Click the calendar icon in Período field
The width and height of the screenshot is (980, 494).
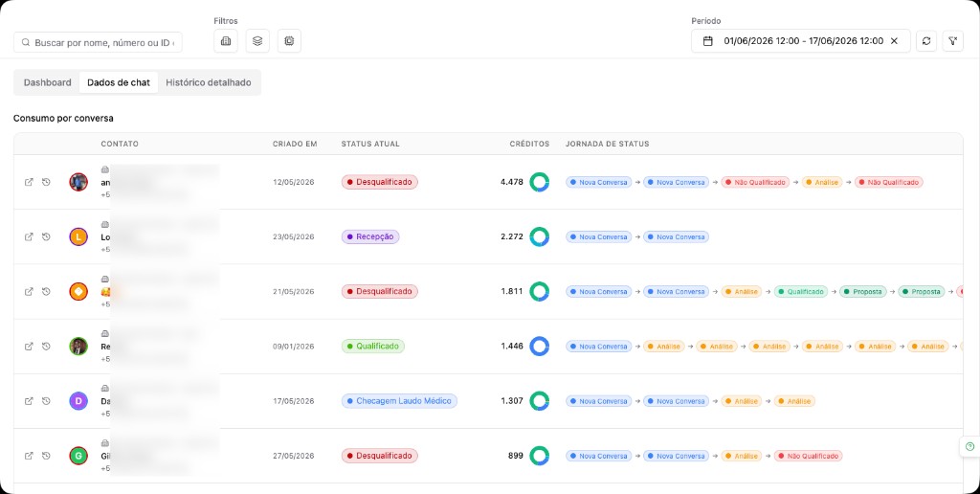[x=708, y=40]
